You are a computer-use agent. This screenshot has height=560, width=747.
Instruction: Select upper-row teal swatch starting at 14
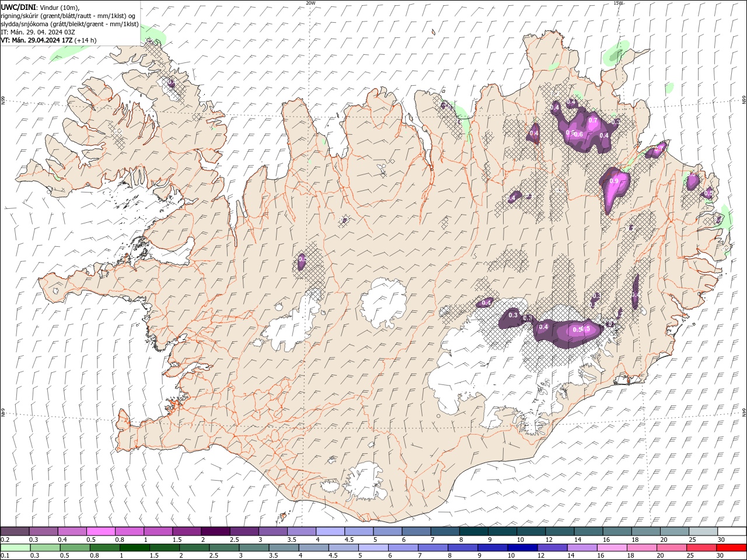[x=588, y=531]
